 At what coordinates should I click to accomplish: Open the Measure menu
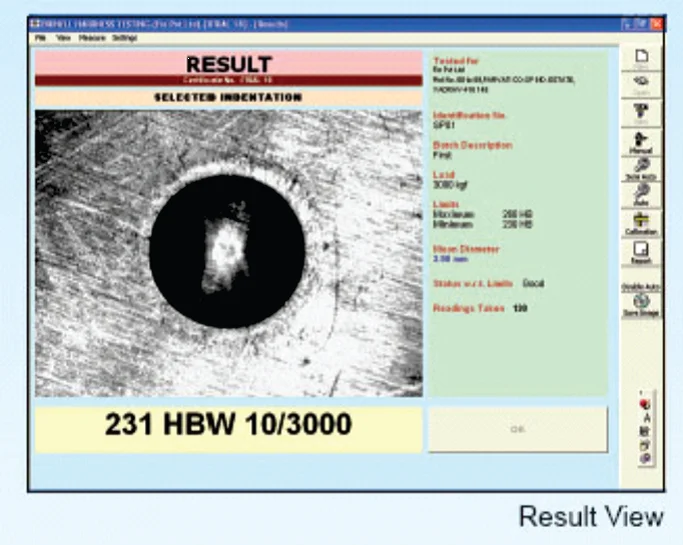[x=92, y=38]
